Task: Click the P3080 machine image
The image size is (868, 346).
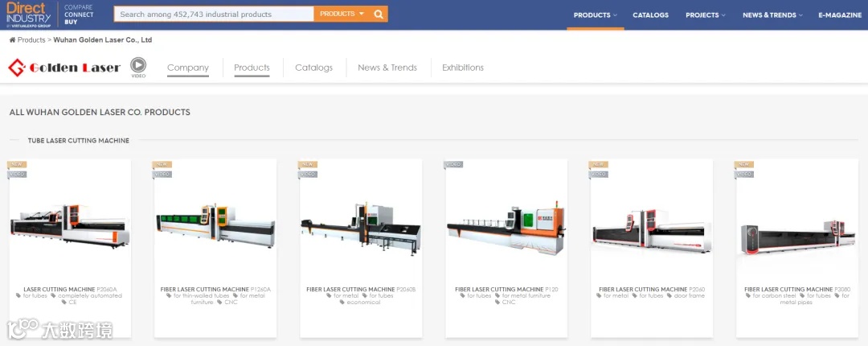Action: (797, 237)
